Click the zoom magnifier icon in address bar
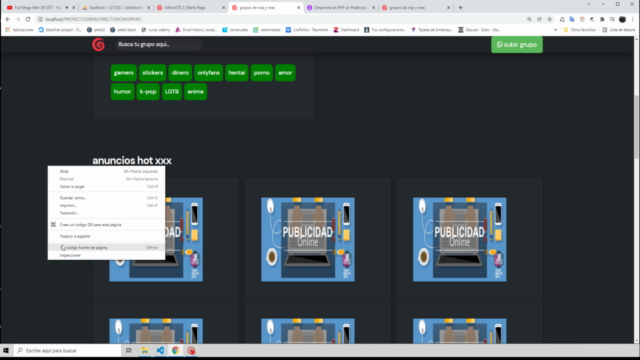The width and height of the screenshot is (640, 360). pyautogui.click(x=529, y=19)
